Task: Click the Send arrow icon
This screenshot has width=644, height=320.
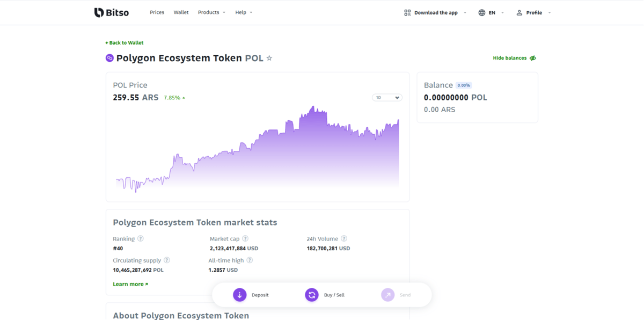Action: 388,295
